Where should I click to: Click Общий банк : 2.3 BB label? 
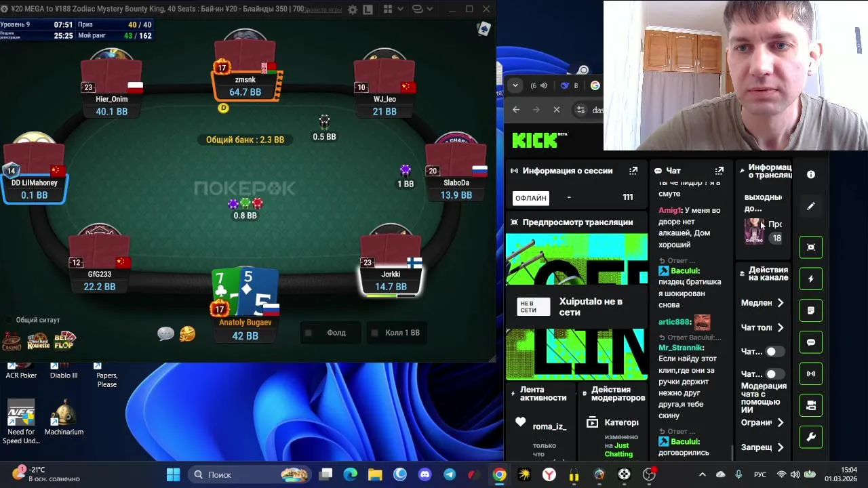[x=245, y=140]
